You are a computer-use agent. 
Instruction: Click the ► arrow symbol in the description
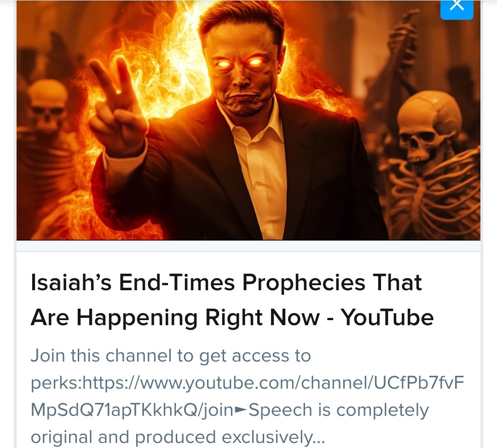241,410
